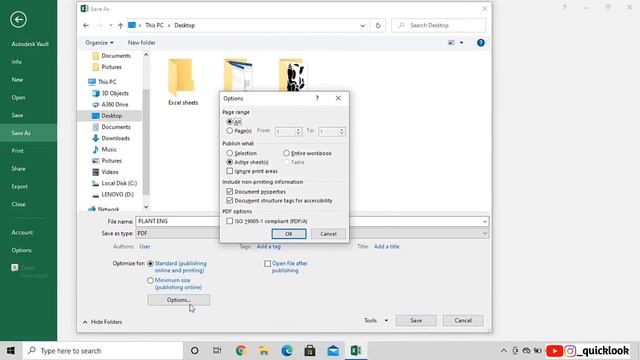Image resolution: width=640 pixels, height=360 pixels.
Task: Expand the File name dropdown
Action: point(484,221)
